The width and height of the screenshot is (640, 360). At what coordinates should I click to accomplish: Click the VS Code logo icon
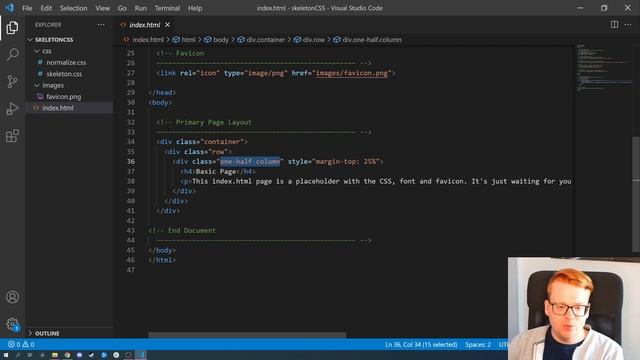pos(9,8)
